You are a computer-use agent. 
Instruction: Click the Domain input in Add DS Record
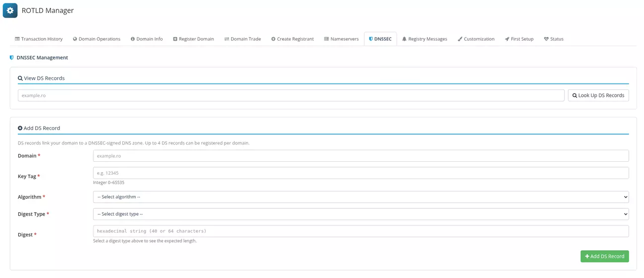(361, 156)
